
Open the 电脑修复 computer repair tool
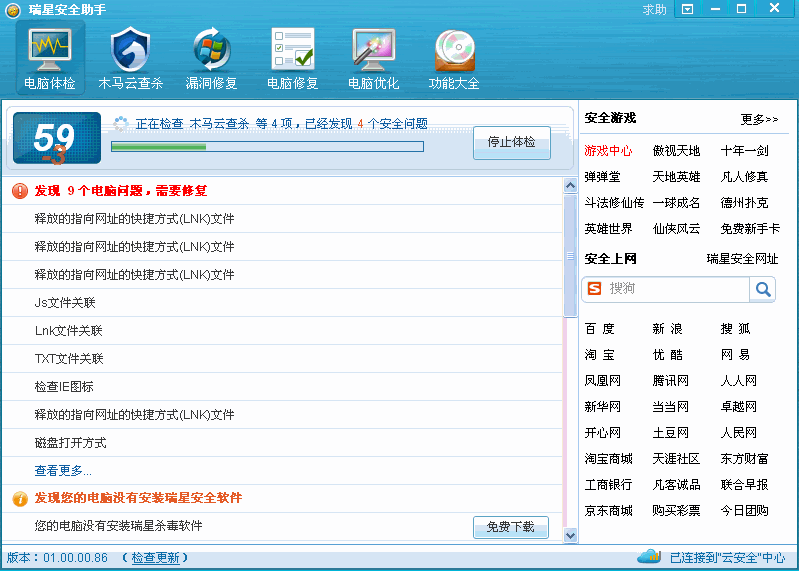click(292, 58)
